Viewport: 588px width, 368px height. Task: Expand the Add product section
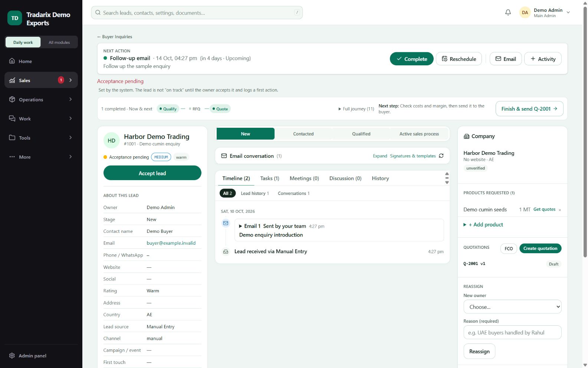click(483, 225)
